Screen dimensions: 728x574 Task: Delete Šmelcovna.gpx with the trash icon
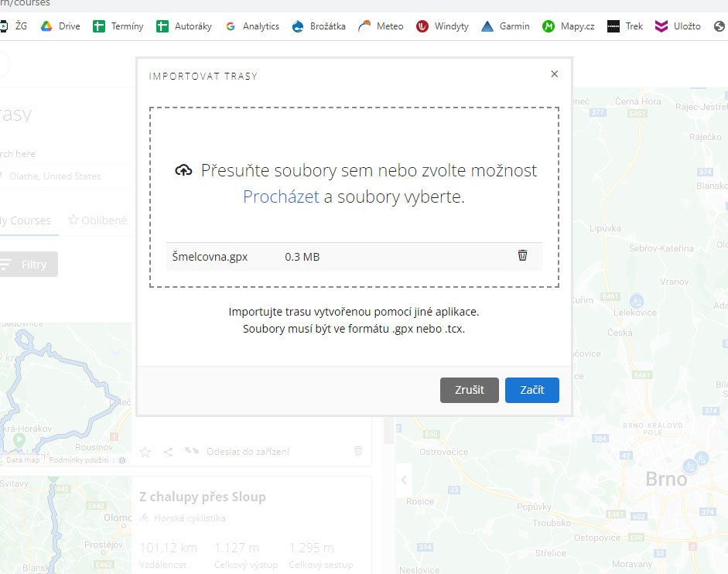click(522, 255)
